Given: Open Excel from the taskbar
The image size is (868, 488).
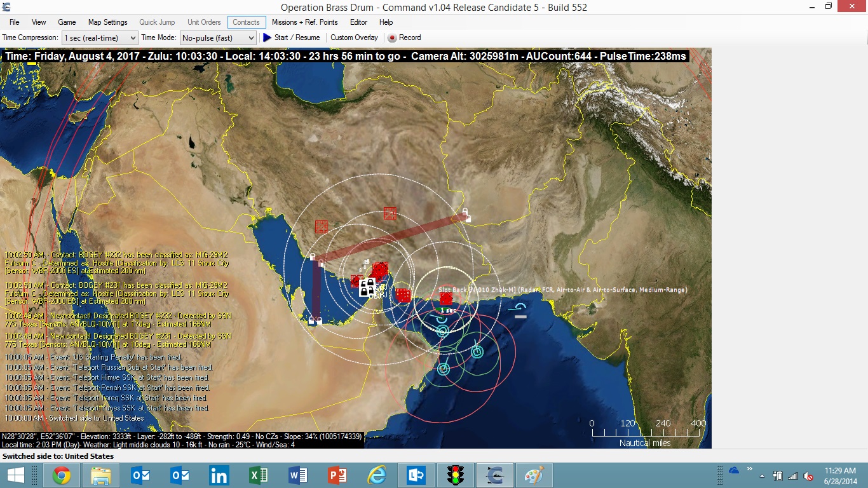Looking at the screenshot, I should (259, 475).
